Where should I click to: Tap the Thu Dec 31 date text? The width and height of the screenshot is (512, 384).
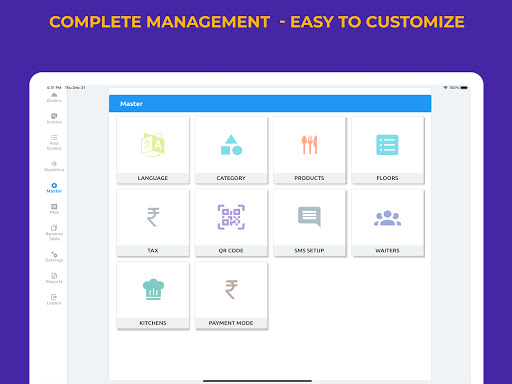[x=75, y=88]
